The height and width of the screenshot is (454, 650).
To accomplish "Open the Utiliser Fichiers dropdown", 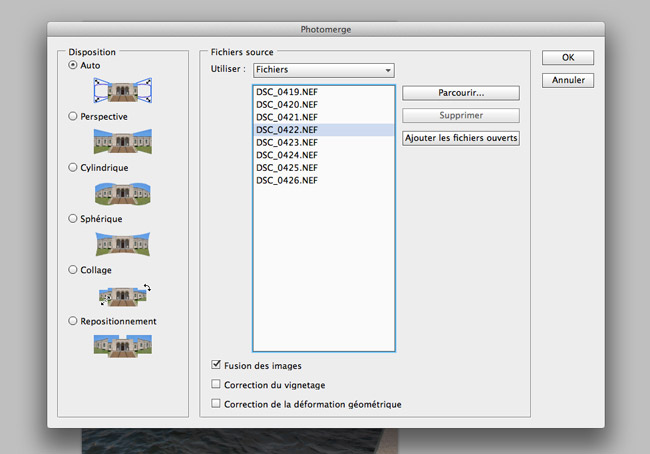I will [324, 70].
